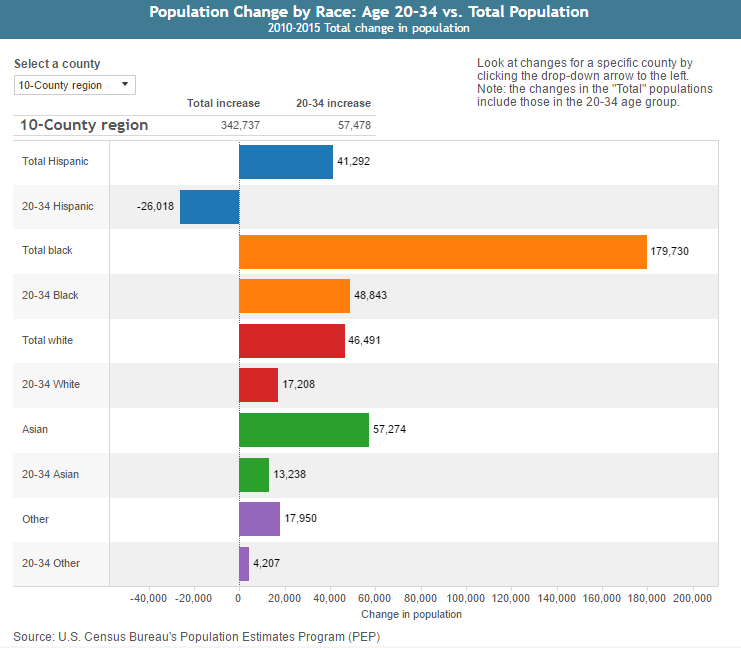Click the dropdown arrow beside 10-County region

pyautogui.click(x=125, y=85)
